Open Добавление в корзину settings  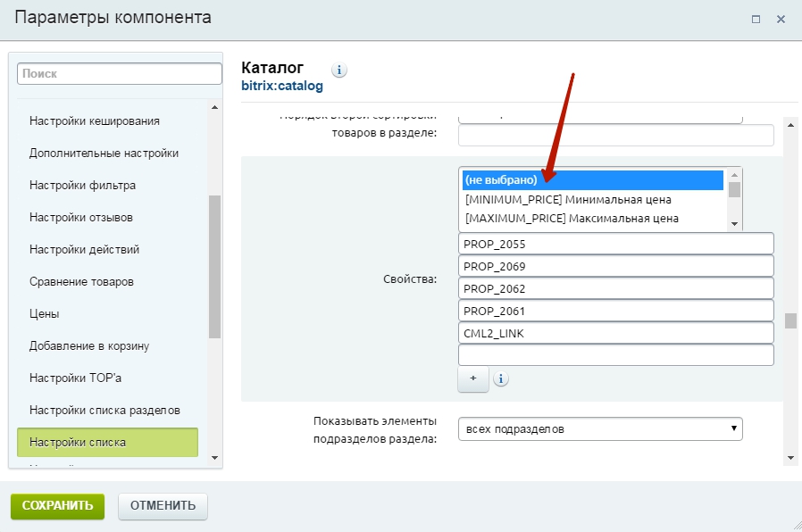pyautogui.click(x=89, y=346)
